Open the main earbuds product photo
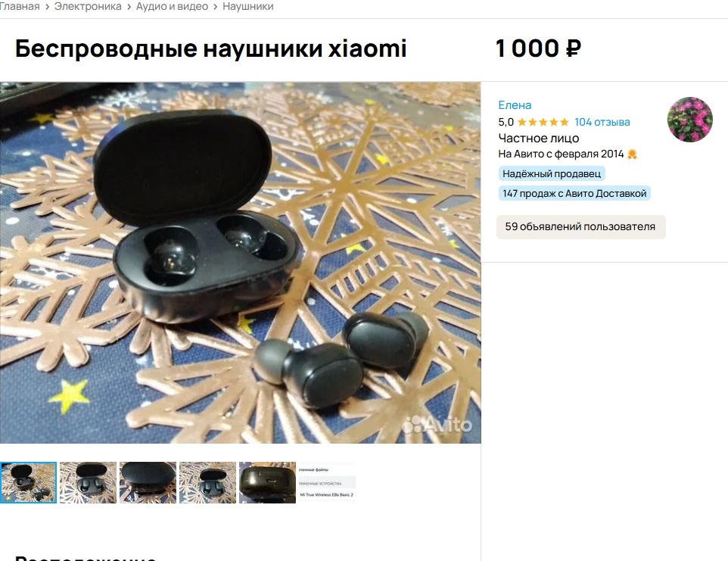This screenshot has height=561, width=728. 241,263
